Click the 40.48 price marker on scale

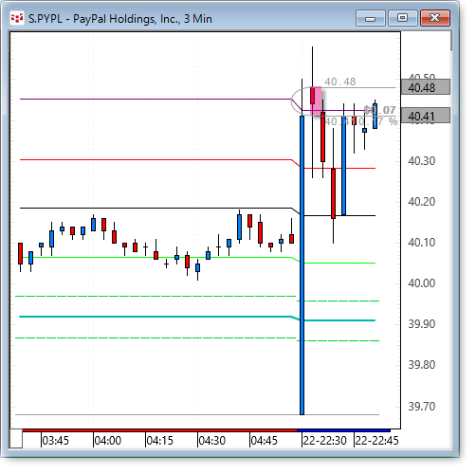pos(426,87)
